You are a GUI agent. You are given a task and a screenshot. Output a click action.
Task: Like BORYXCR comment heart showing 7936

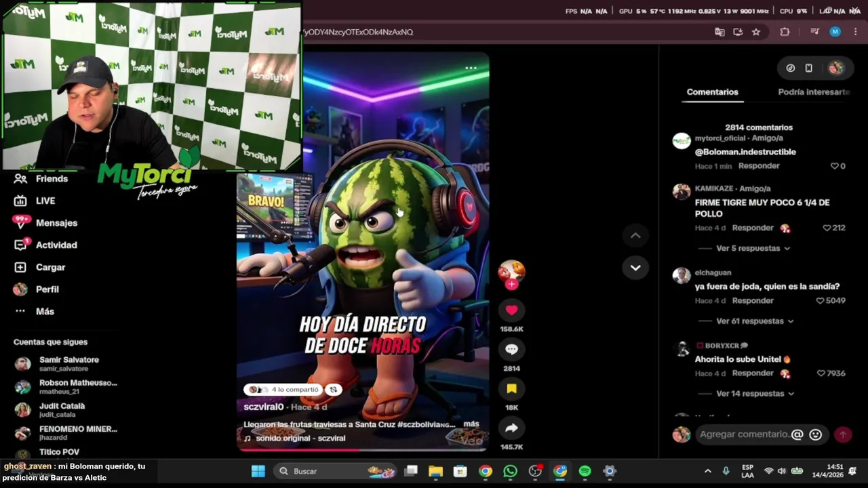[x=821, y=373]
